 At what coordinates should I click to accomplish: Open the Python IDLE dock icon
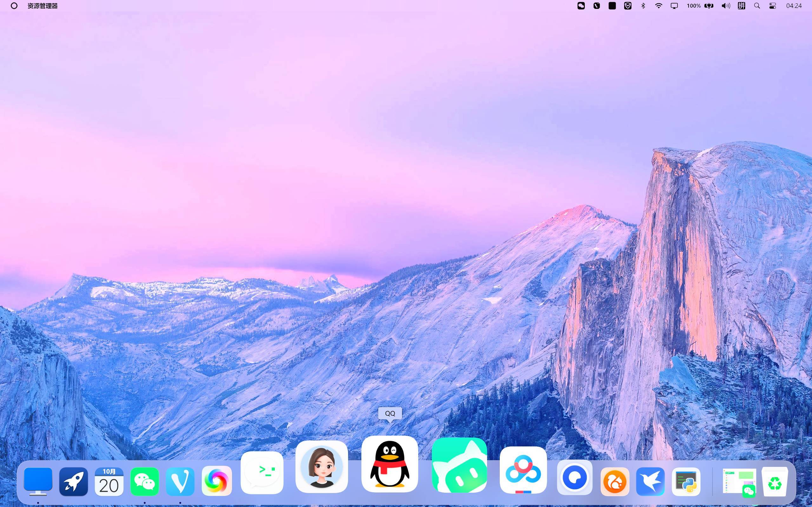pos(686,482)
